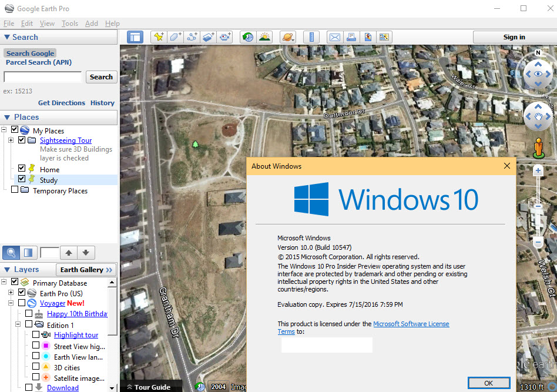Record a tour using camera icon
The width and height of the screenshot is (557, 392).
225,37
